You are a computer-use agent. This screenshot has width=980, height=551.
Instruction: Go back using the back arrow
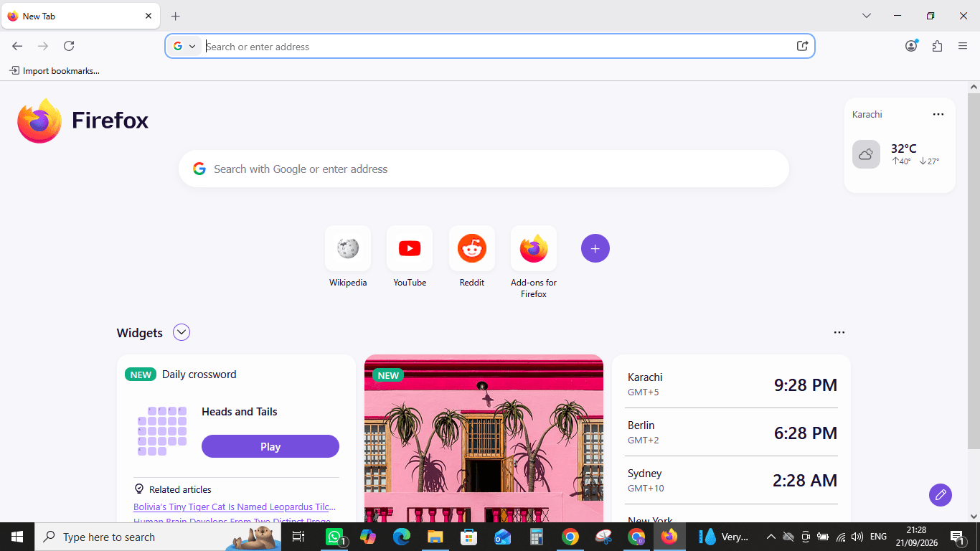pyautogui.click(x=17, y=46)
